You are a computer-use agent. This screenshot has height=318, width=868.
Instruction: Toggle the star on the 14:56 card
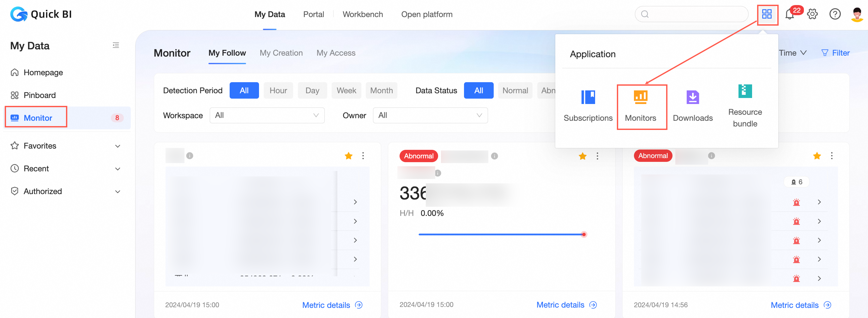817,156
